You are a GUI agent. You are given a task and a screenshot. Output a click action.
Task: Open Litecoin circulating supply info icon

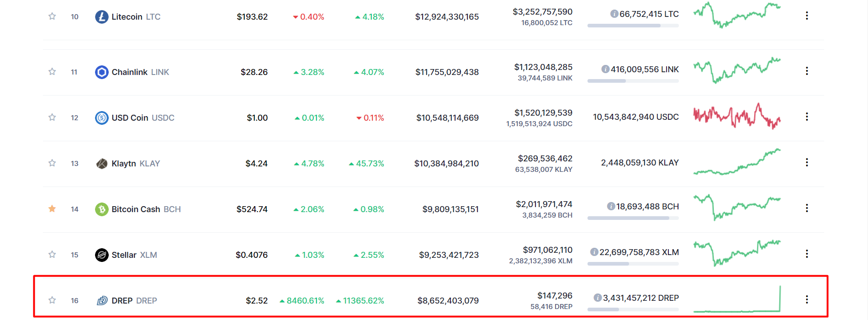point(614,14)
